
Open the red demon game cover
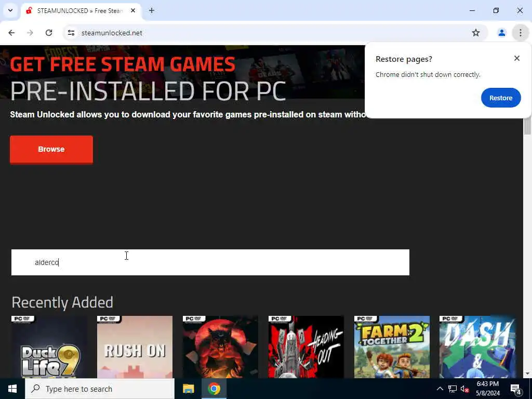pyautogui.click(x=220, y=347)
